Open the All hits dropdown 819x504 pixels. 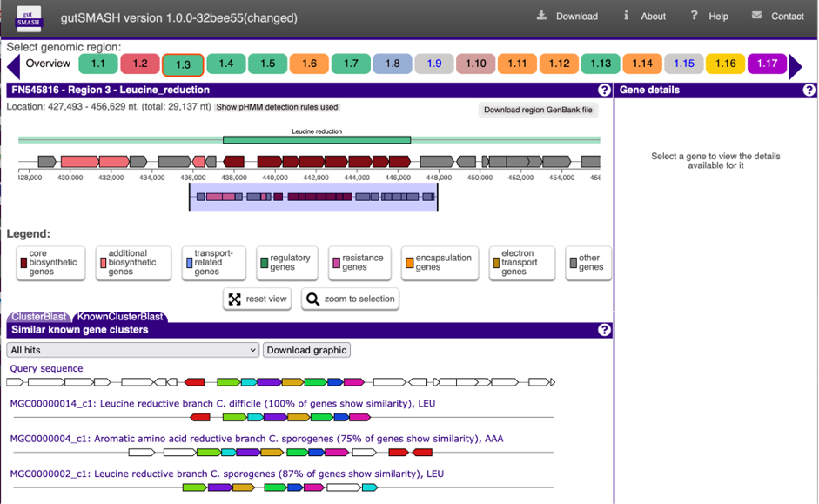(132, 350)
